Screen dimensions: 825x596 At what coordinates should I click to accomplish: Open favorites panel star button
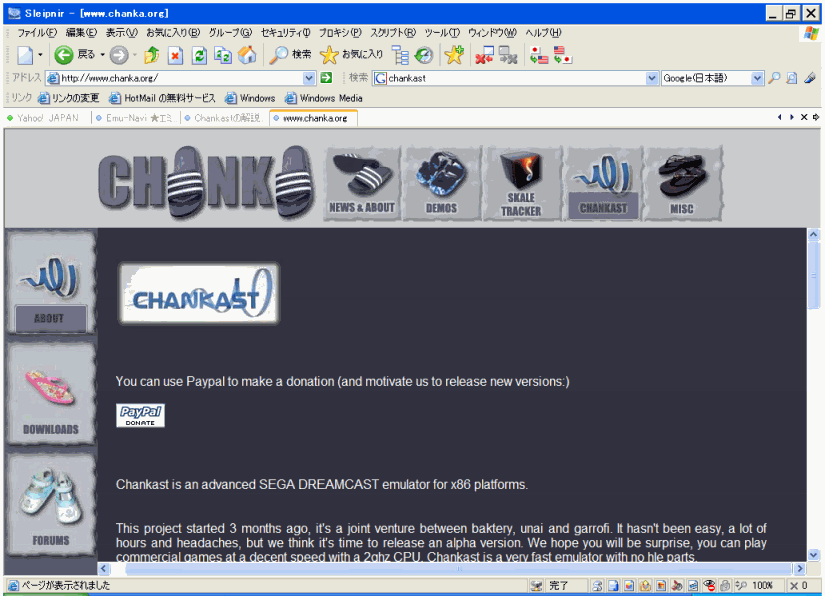(x=329, y=55)
